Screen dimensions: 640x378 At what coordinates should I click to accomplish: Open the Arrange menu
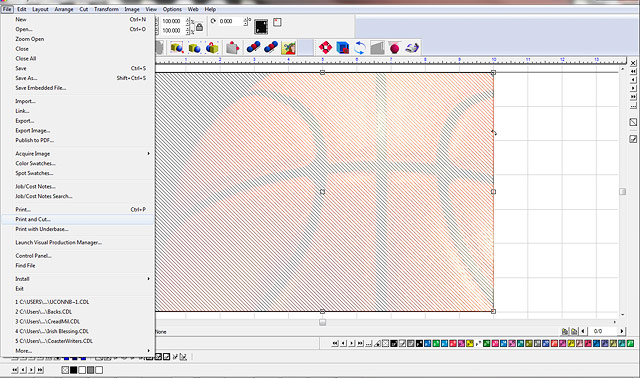[64, 9]
